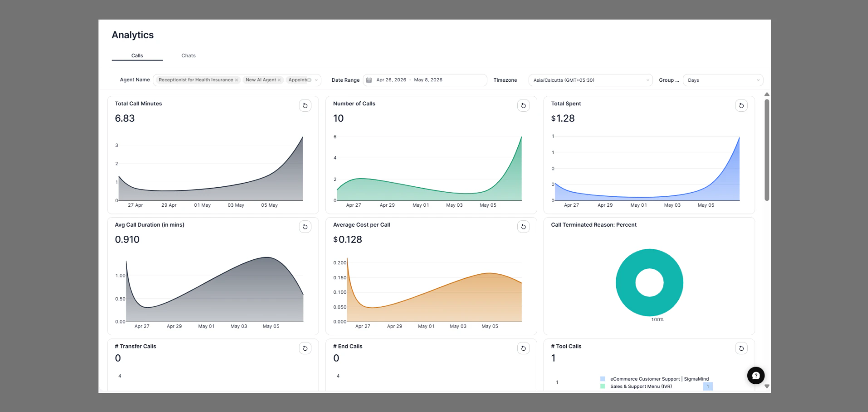The width and height of the screenshot is (868, 412).
Task: Switch to the Calls tab
Action: coord(137,55)
